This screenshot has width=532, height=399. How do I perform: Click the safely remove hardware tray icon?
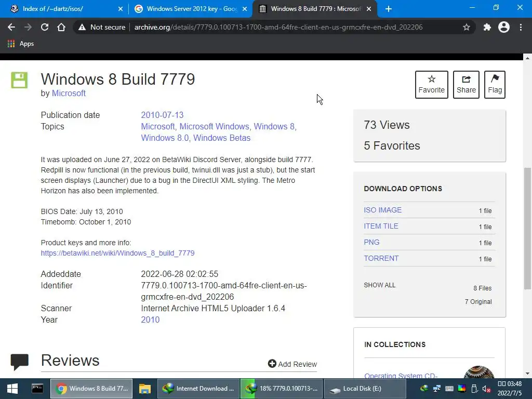(x=474, y=389)
